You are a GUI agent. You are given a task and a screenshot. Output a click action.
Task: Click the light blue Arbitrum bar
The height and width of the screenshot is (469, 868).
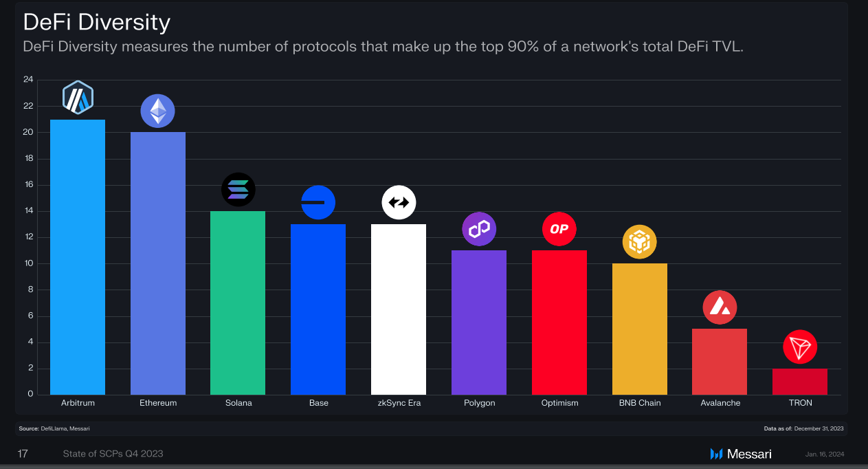(x=78, y=257)
